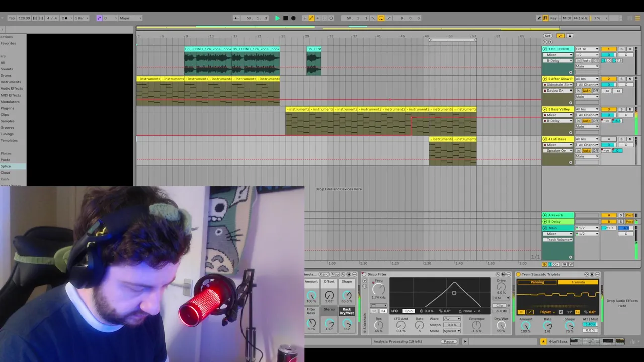644x362 pixels.
Task: Pause the sample analysis in the status bar
Action: [449, 342]
